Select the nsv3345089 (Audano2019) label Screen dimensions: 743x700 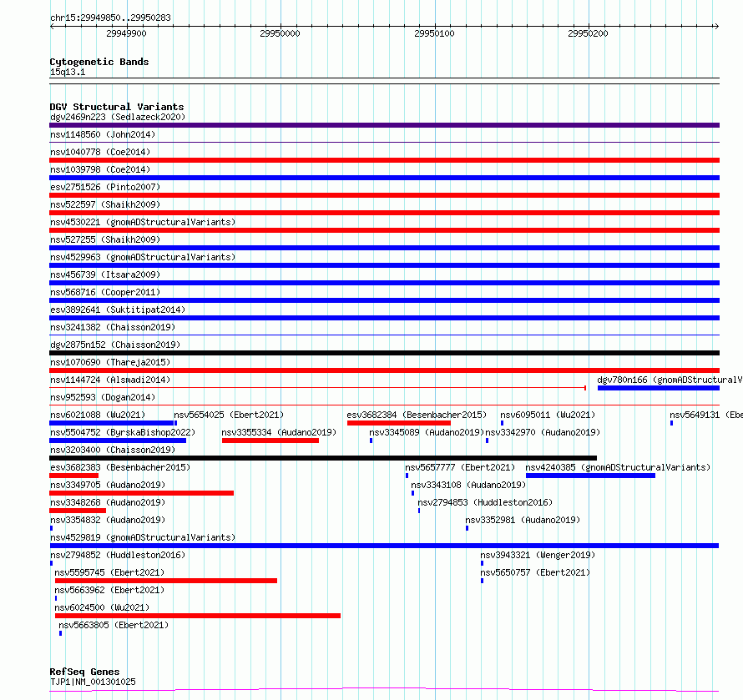coord(427,432)
